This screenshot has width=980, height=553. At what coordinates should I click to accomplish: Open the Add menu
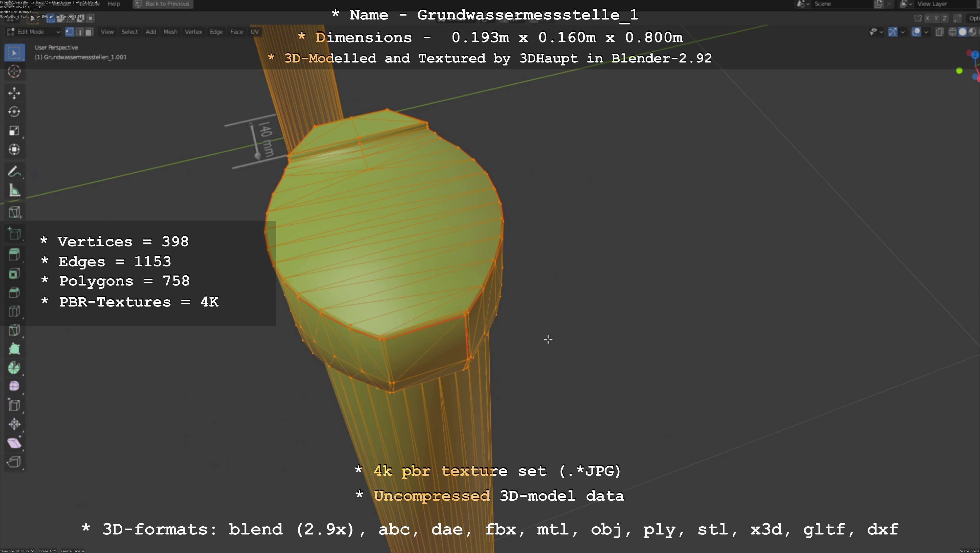151,32
